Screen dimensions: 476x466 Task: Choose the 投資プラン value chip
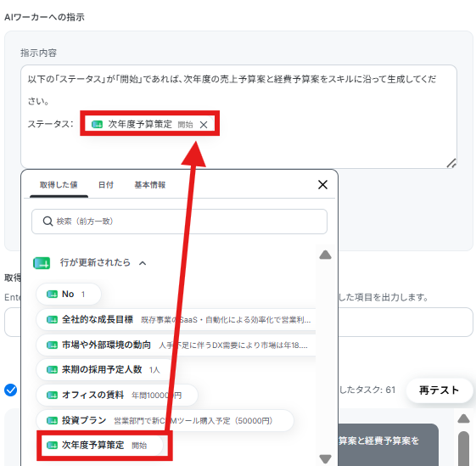[165, 420]
